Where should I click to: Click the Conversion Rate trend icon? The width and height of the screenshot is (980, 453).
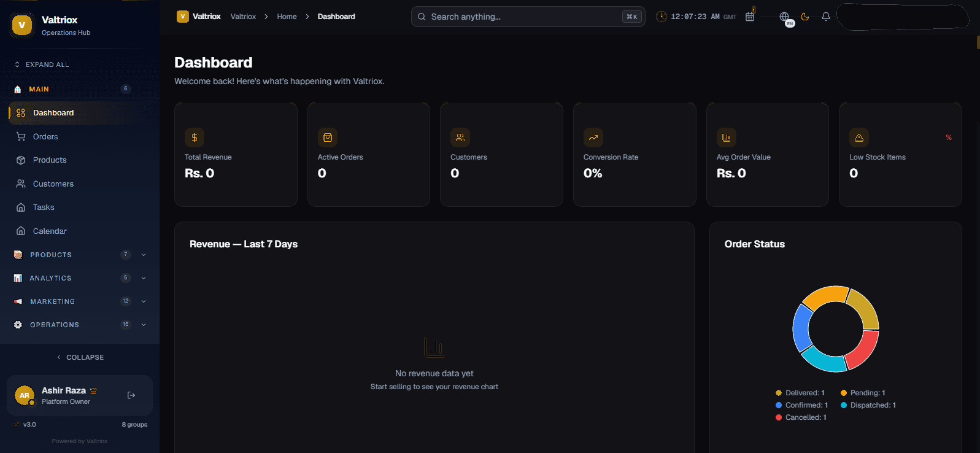click(593, 137)
